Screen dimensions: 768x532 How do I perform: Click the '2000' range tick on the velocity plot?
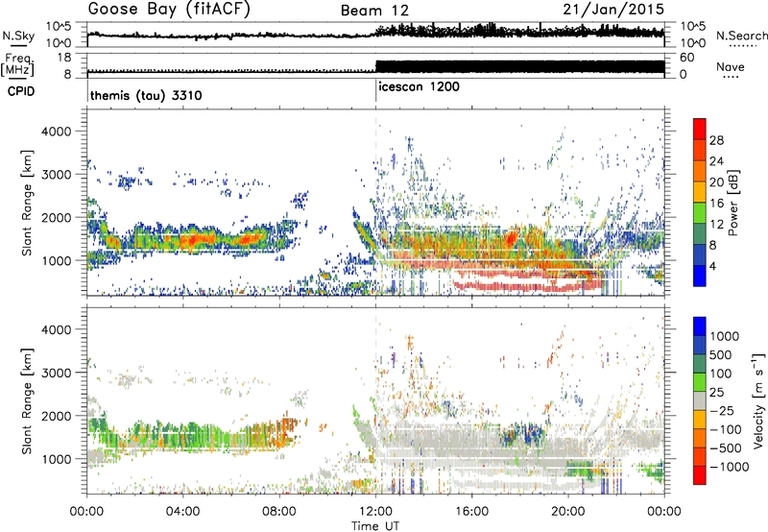tap(56, 416)
